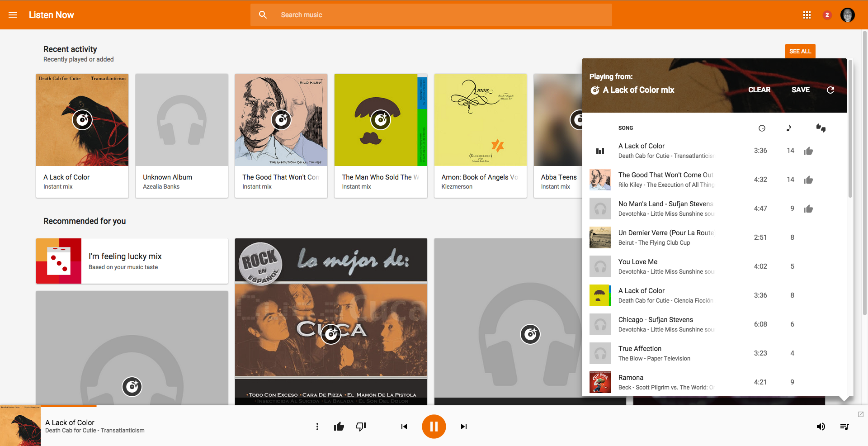
Task: Toggle thumbs up on No Man's Land row
Action: pos(808,209)
